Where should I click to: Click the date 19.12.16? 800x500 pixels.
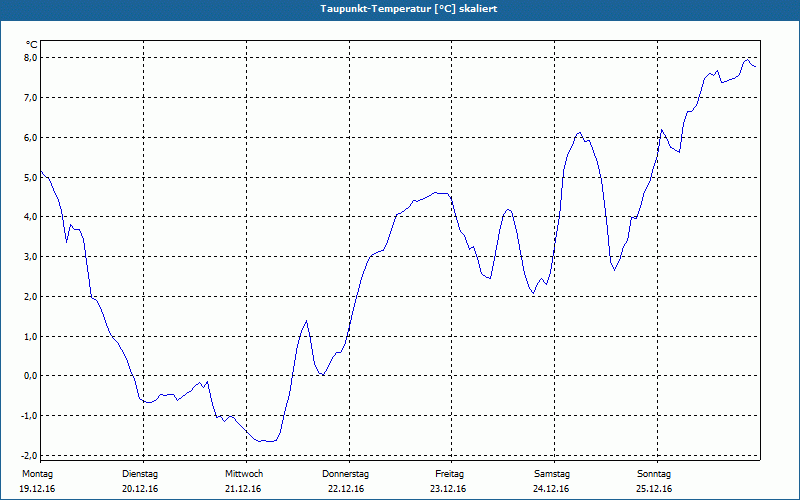37,489
